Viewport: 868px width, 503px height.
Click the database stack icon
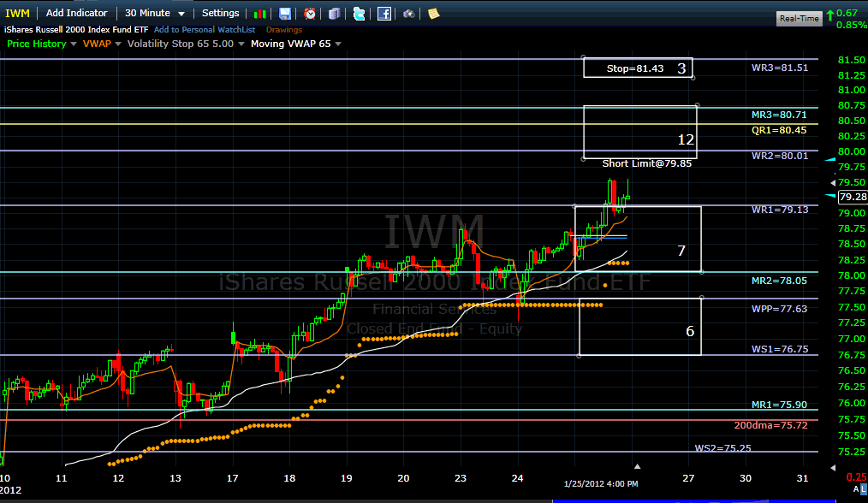tap(334, 13)
